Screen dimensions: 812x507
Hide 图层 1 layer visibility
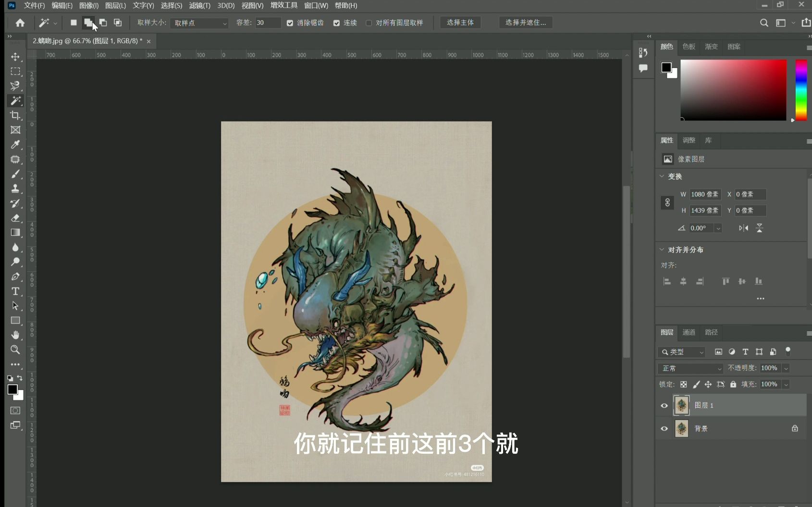pos(664,406)
